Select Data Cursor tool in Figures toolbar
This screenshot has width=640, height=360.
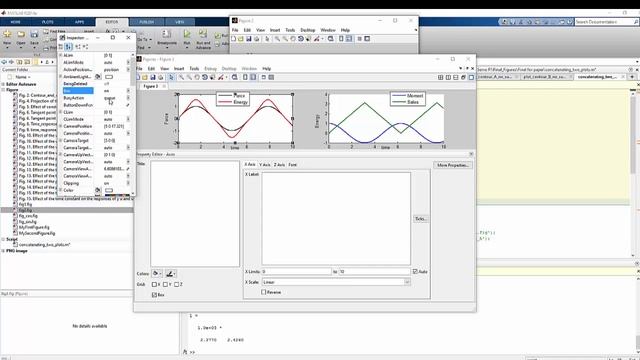(212, 77)
